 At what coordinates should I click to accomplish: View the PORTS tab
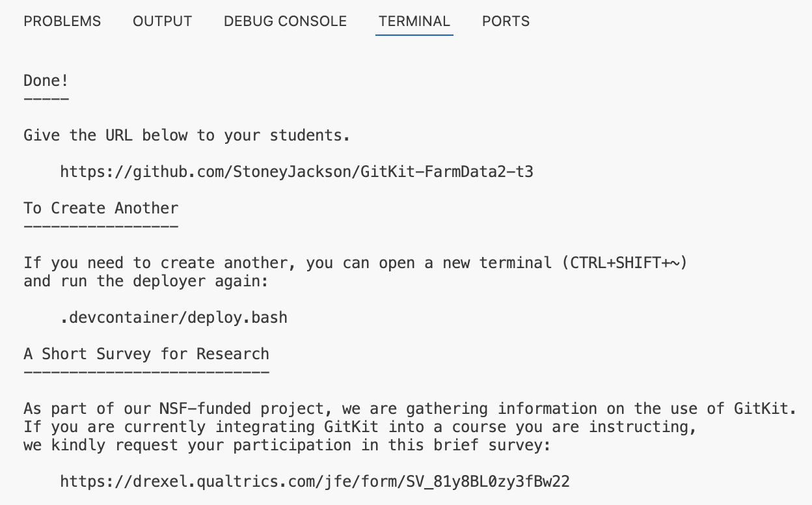[506, 21]
